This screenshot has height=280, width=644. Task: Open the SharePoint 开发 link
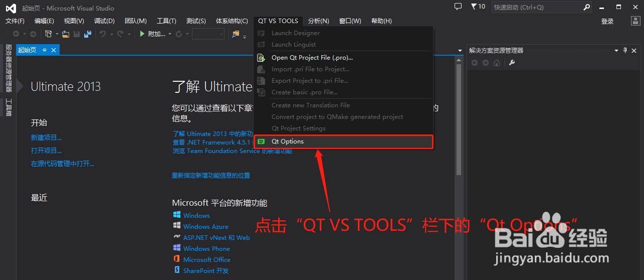206,271
